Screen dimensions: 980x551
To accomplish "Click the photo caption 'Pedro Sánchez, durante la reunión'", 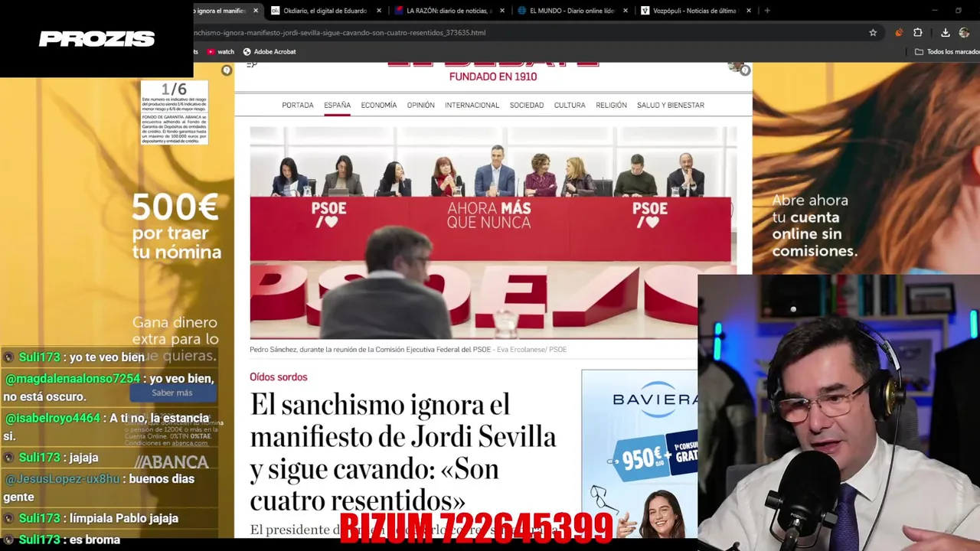I will (408, 350).
